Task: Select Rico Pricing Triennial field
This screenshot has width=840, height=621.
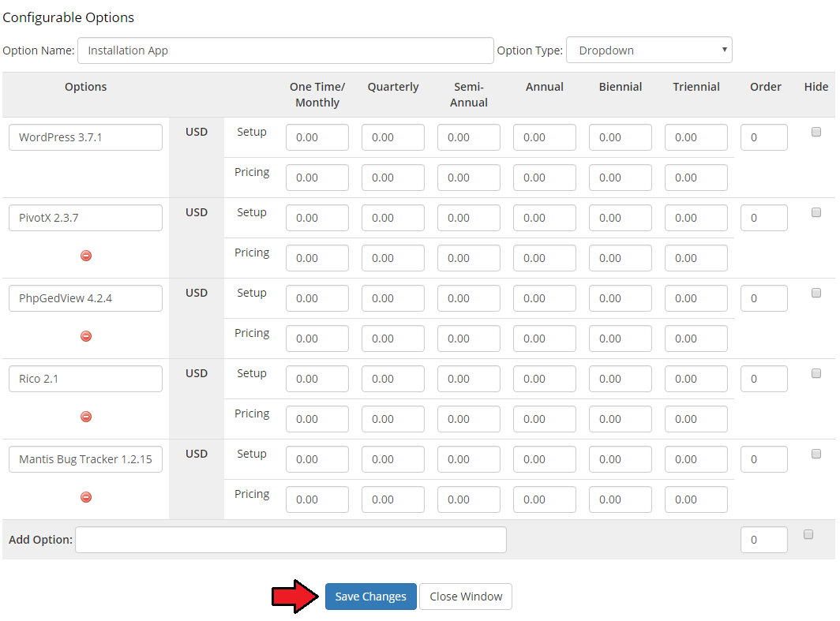Action: [x=696, y=419]
